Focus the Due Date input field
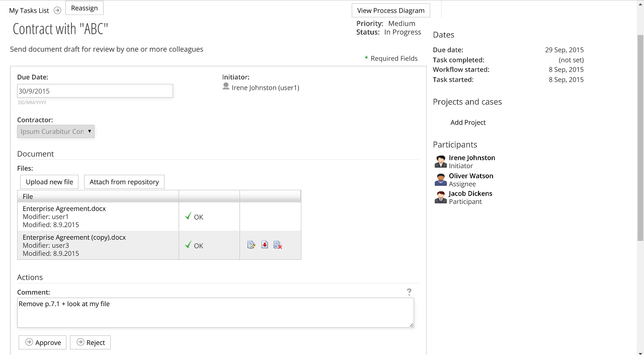This screenshot has height=355, width=644. pyautogui.click(x=95, y=91)
